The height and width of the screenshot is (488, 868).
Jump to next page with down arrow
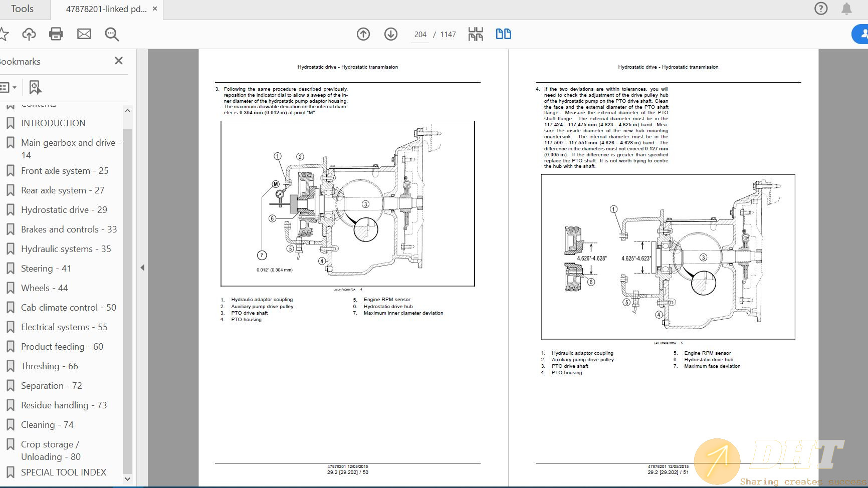point(390,34)
